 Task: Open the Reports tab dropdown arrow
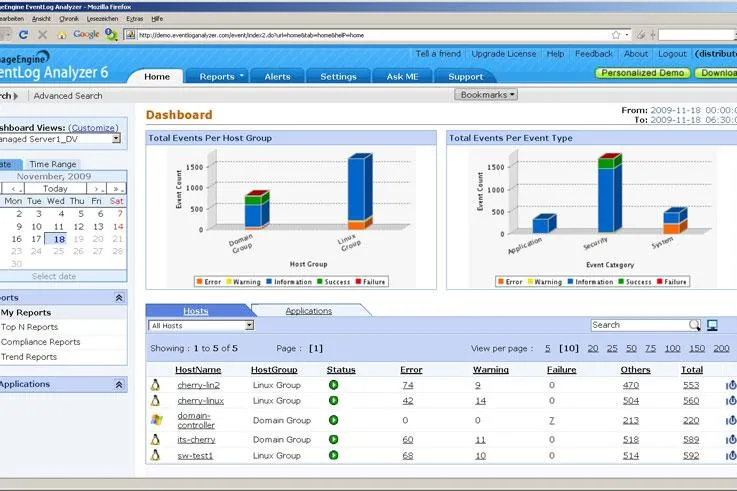(242, 76)
